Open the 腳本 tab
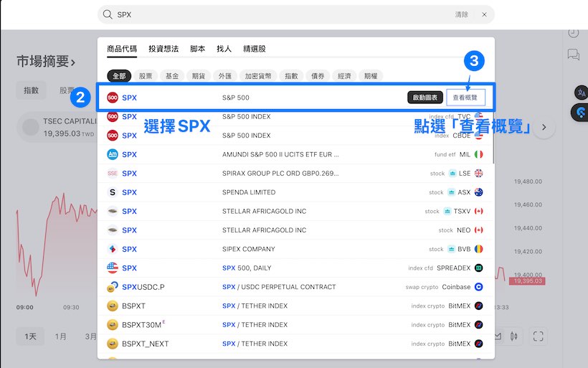588x368 pixels. click(x=198, y=49)
